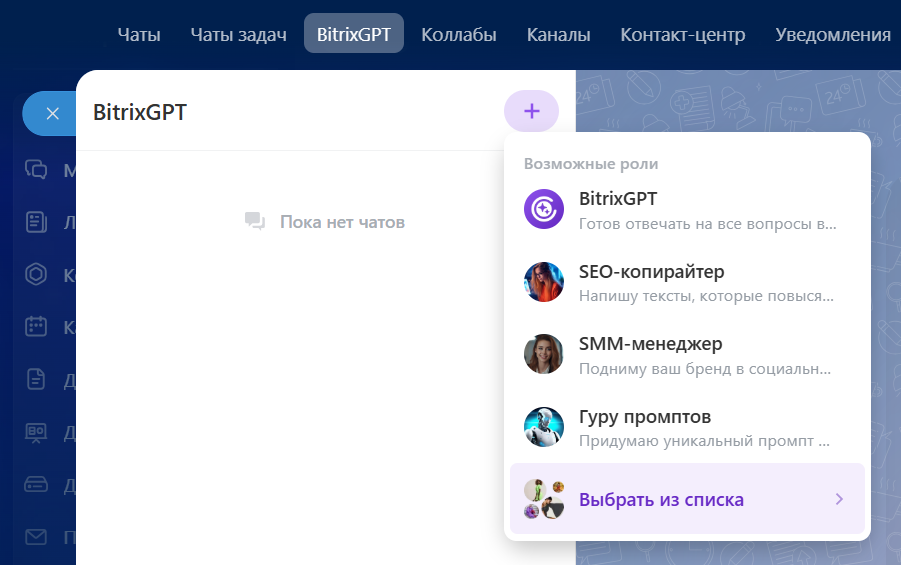Click the hexagon icon in left sidebar
The height and width of the screenshot is (565, 901).
(x=37, y=275)
